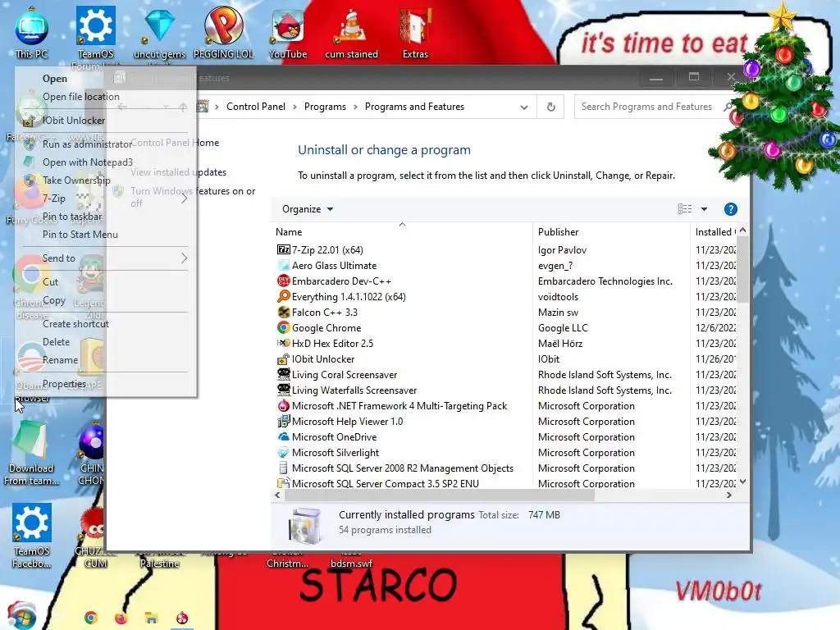This screenshot has width=840, height=630.
Task: Launch Firefox from the taskbar
Action: click(121, 618)
